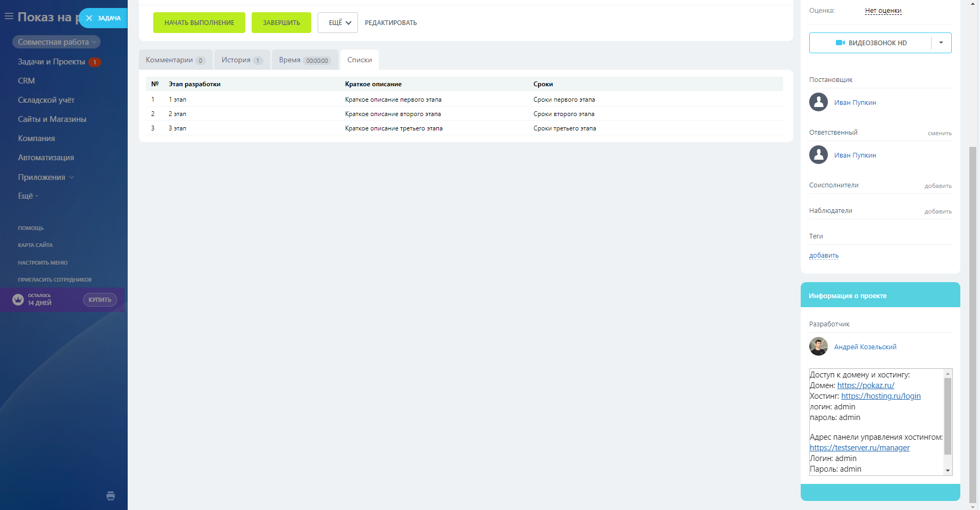Click сменить next to Ответственный
This screenshot has height=510, width=980.
[x=940, y=133]
